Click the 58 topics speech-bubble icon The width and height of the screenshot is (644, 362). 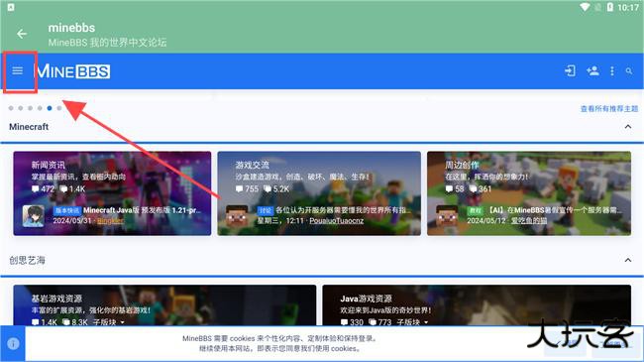click(450, 189)
